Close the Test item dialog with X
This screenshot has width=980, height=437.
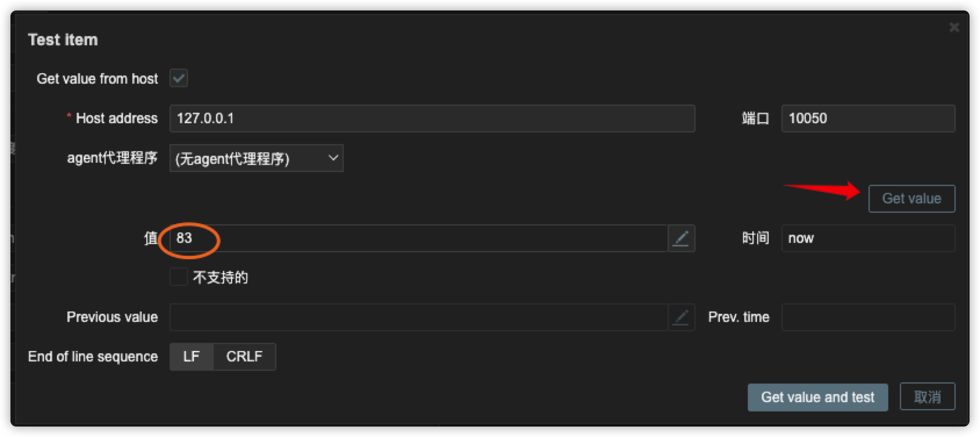click(x=954, y=27)
